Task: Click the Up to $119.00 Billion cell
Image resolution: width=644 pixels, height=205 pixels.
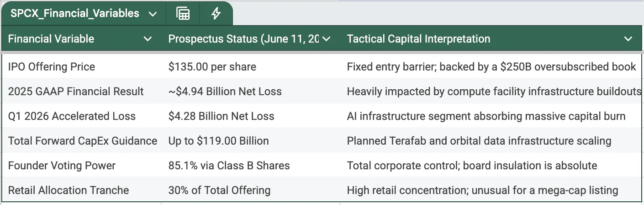Action: click(x=250, y=140)
